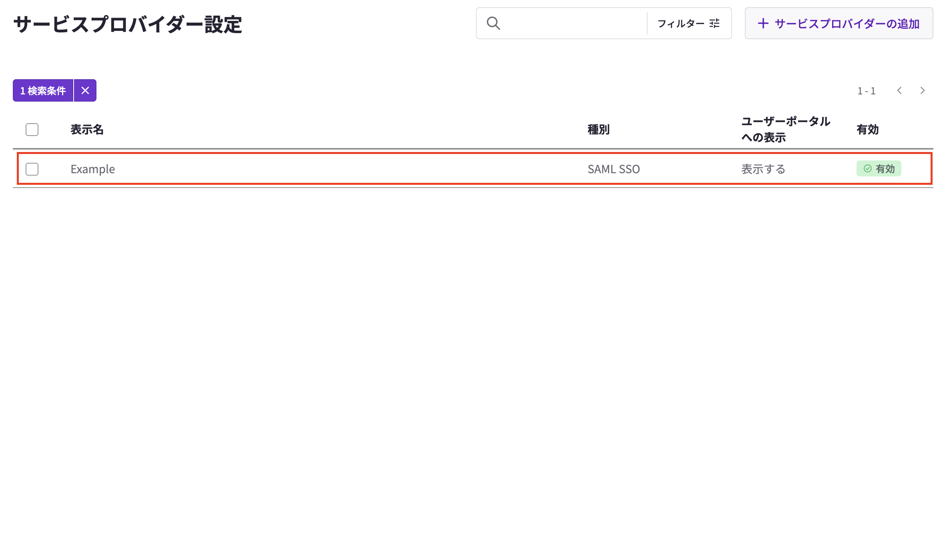Open the フィルター options
Viewport: 951px width, 560px height.
coord(681,23)
